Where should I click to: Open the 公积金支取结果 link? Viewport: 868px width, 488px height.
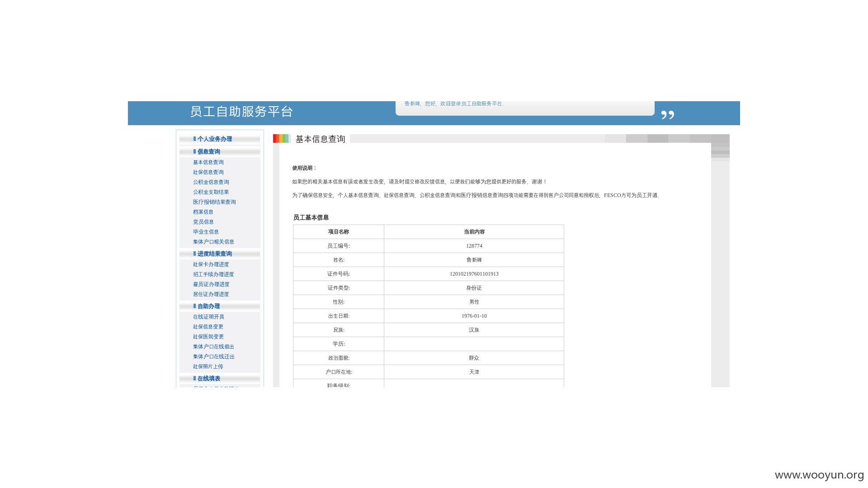click(x=211, y=192)
